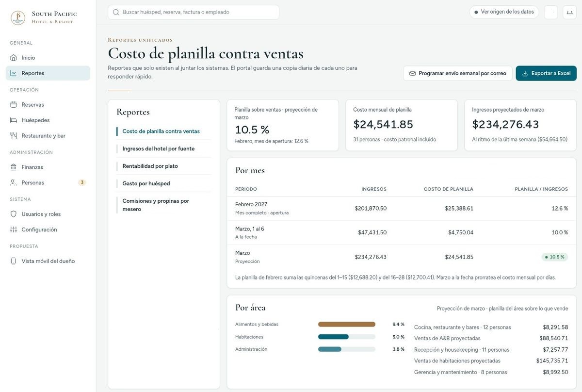The width and height of the screenshot is (582, 392).
Task: Click the $201,870.50 ingresos value
Action: pyautogui.click(x=371, y=209)
